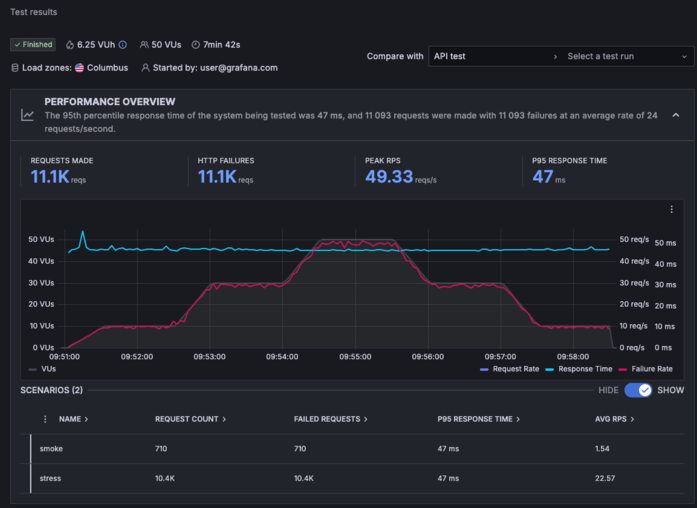The image size is (697, 508).
Task: Click the stress row 10.4K request count
Action: pos(165,479)
